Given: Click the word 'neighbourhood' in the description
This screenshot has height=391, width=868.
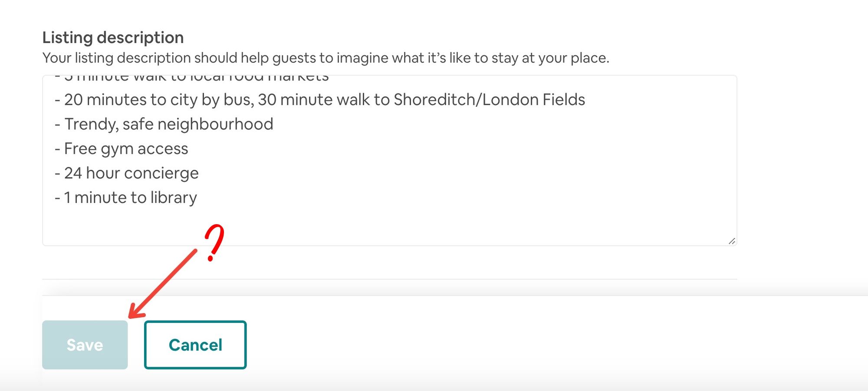Looking at the screenshot, I should [x=215, y=124].
